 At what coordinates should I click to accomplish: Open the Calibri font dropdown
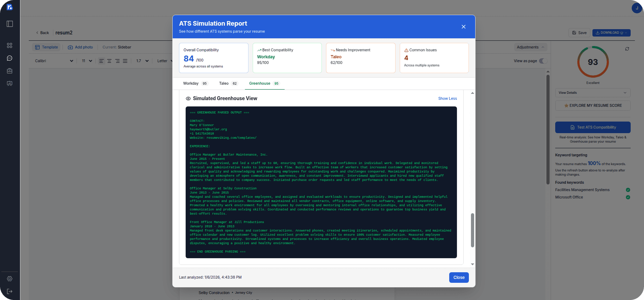(x=54, y=61)
